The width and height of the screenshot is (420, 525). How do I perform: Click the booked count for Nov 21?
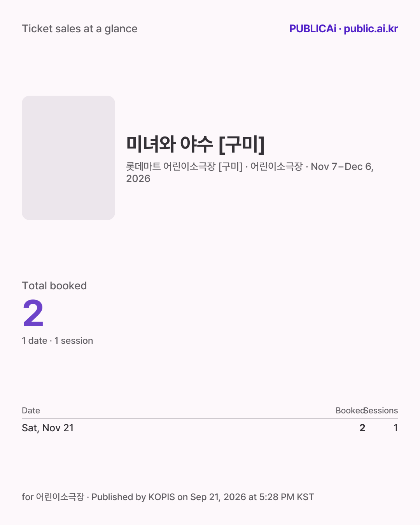click(362, 428)
